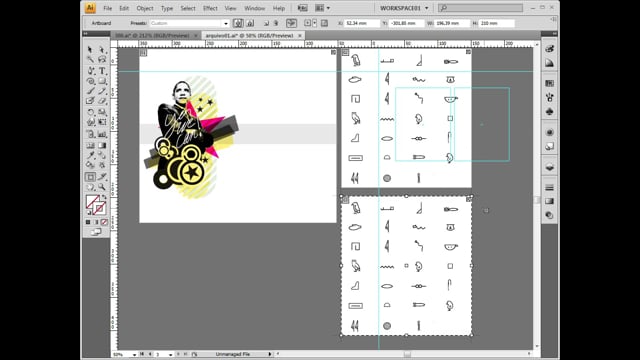Activate the Fill swatch in toolbox

click(x=93, y=202)
